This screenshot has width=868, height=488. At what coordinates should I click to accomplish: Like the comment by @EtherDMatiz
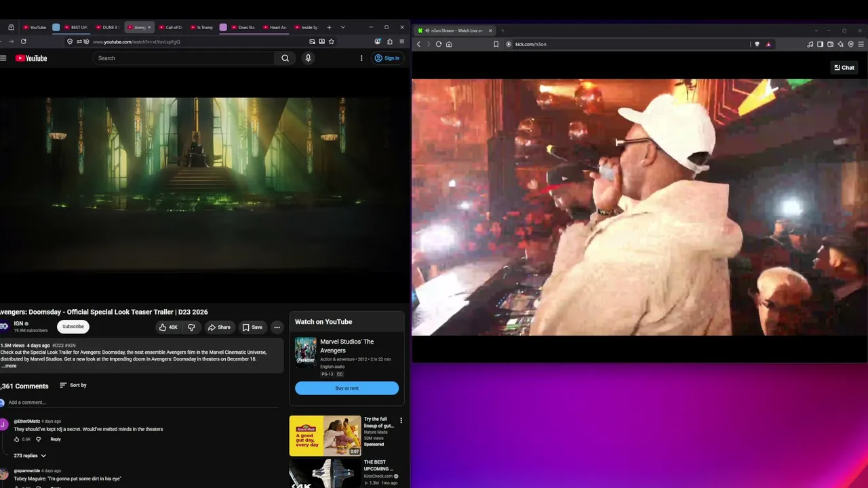pyautogui.click(x=17, y=439)
